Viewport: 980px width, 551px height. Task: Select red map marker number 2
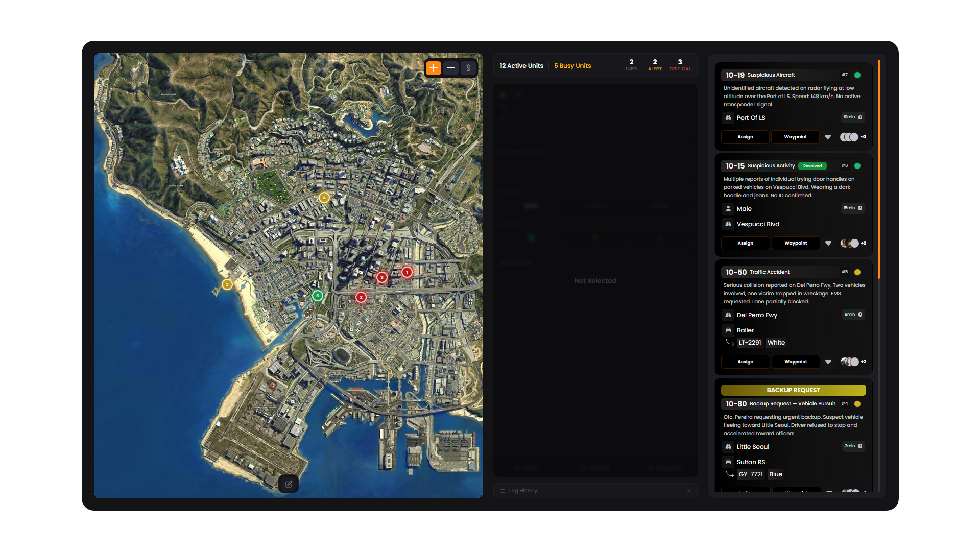click(361, 297)
